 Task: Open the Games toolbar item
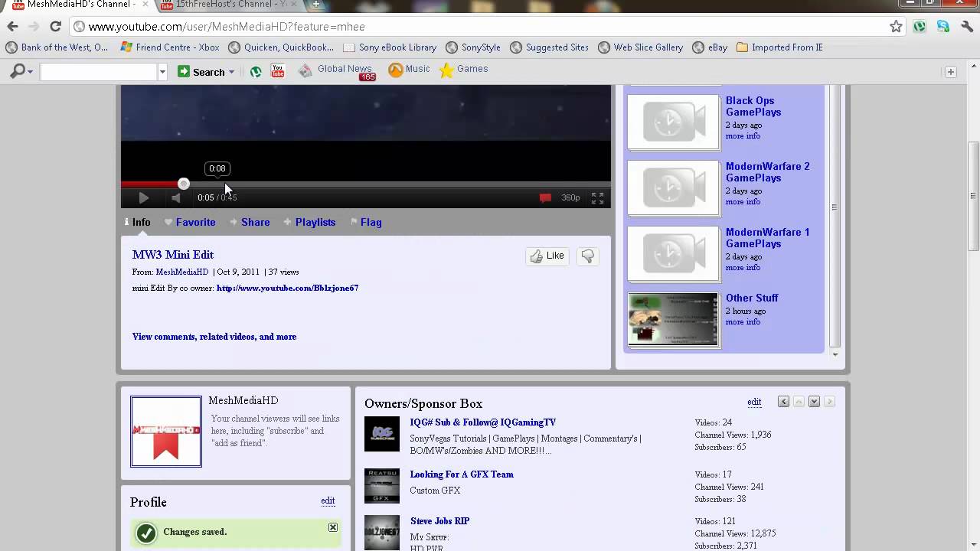coord(464,70)
